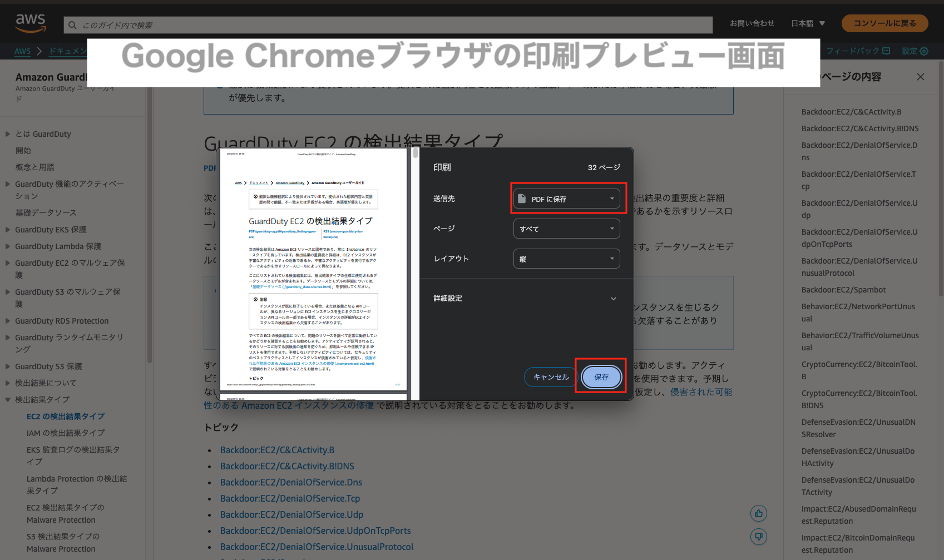
Task: Jump to CryptoCurrency:EC2/BitcoinTool.B!DNS in page contents
Action: [x=859, y=399]
